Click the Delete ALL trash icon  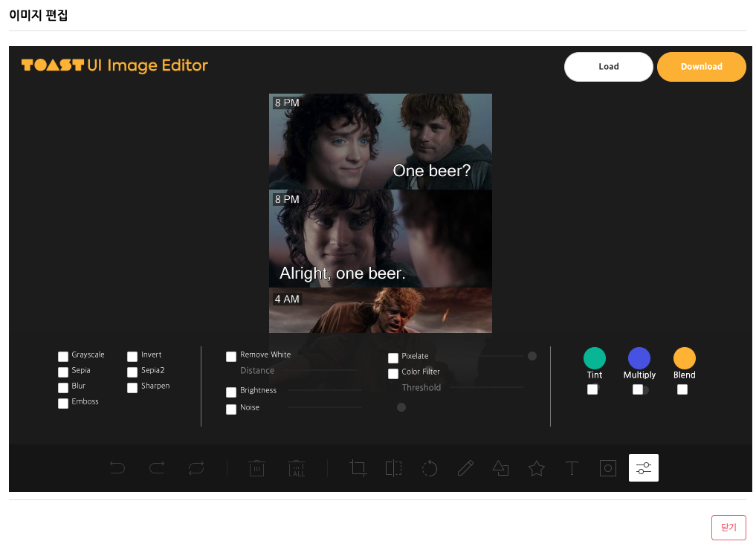(296, 468)
